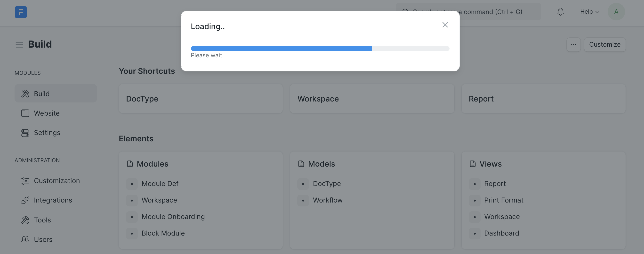Click the Integrations plug icon
Image resolution: width=644 pixels, height=254 pixels.
click(x=25, y=200)
